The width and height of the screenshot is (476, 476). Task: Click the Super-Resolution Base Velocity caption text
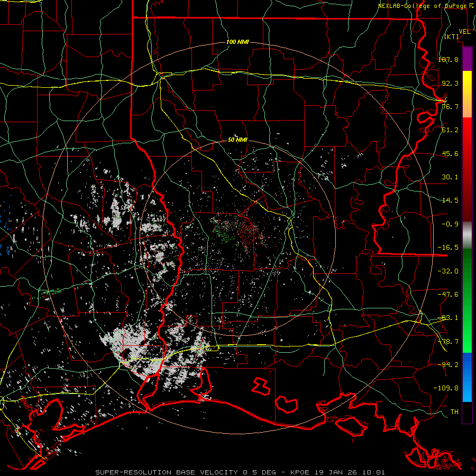(x=240, y=472)
